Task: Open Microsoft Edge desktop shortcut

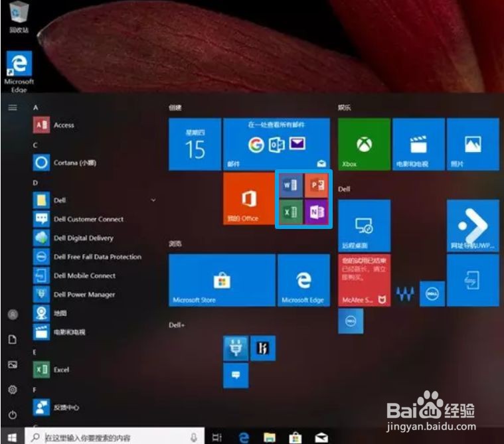Action: pyautogui.click(x=19, y=71)
